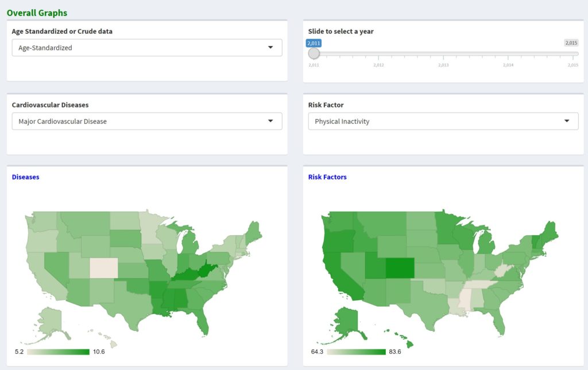Image resolution: width=588 pixels, height=370 pixels.
Task: Click the Diseases map title
Action: point(25,177)
